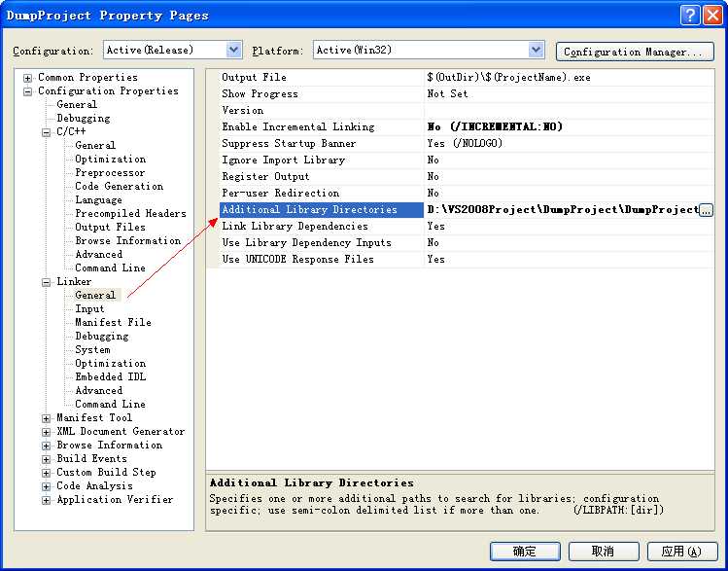
Task: Edit the Additional Library Directories path value
Action: [562, 209]
